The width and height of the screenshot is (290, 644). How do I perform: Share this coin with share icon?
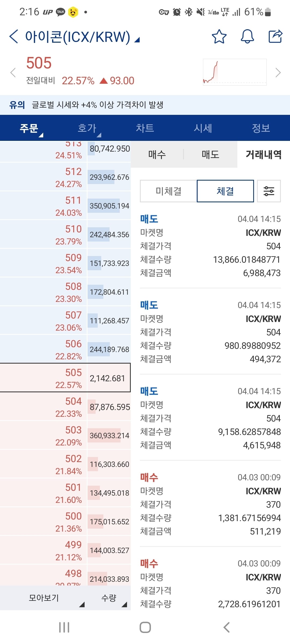click(x=276, y=37)
